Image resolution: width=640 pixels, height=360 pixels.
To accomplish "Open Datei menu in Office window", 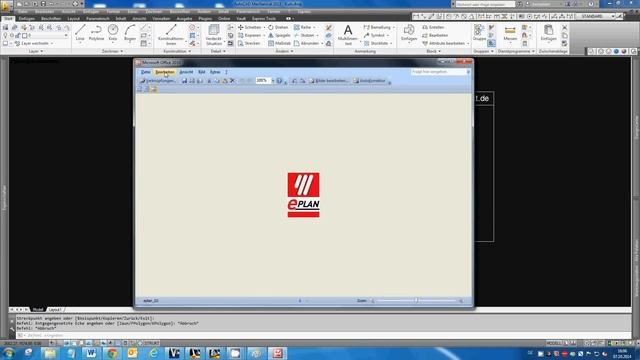I will click(x=145, y=72).
